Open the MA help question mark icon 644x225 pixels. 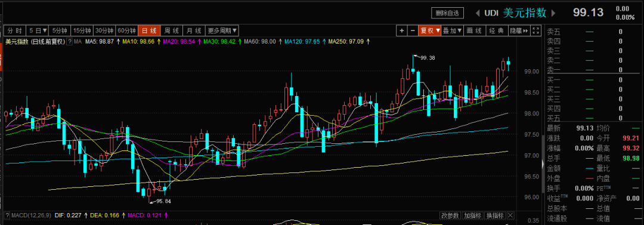[x=69, y=42]
